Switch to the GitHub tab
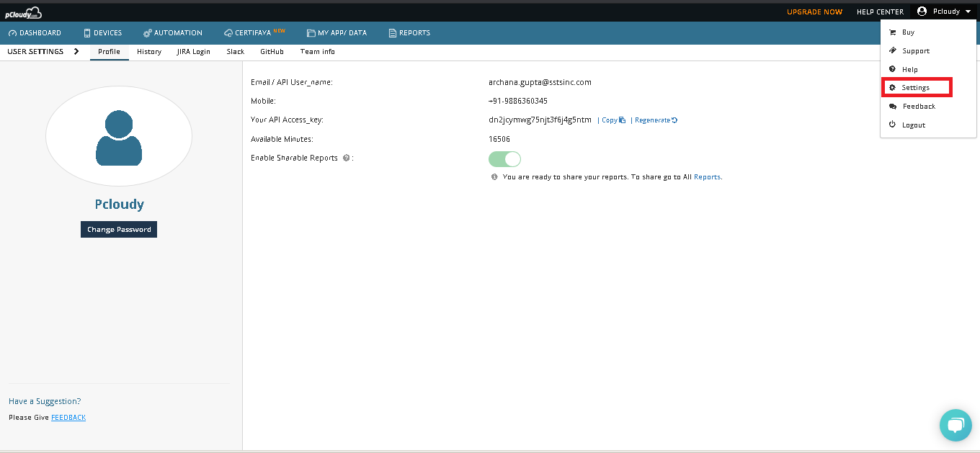980x453 pixels. (x=272, y=52)
